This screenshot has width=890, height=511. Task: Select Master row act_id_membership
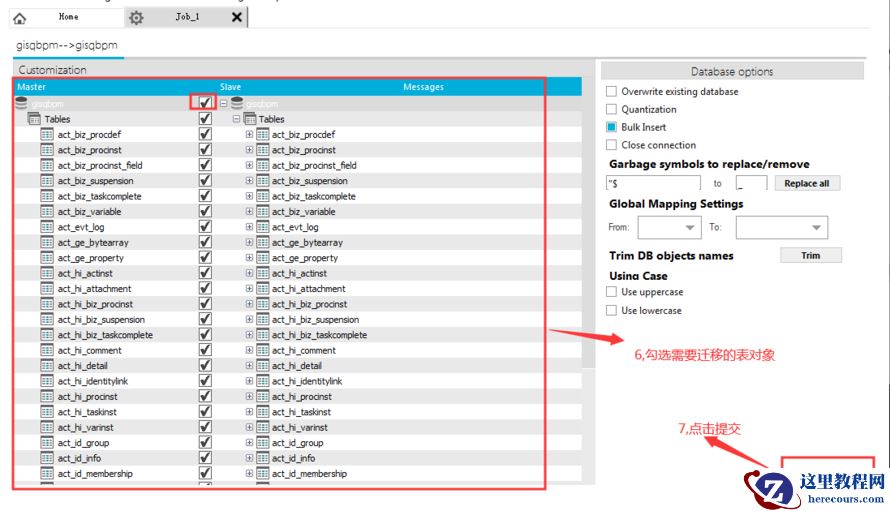[95, 474]
